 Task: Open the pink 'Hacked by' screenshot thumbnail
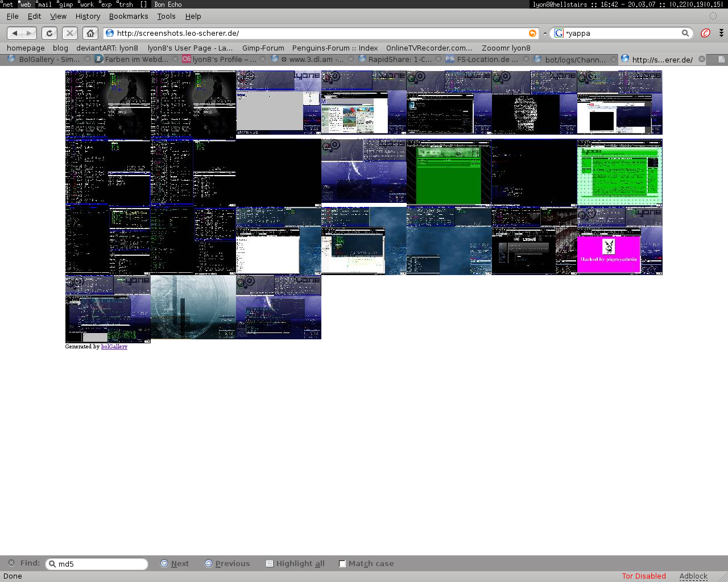click(619, 241)
